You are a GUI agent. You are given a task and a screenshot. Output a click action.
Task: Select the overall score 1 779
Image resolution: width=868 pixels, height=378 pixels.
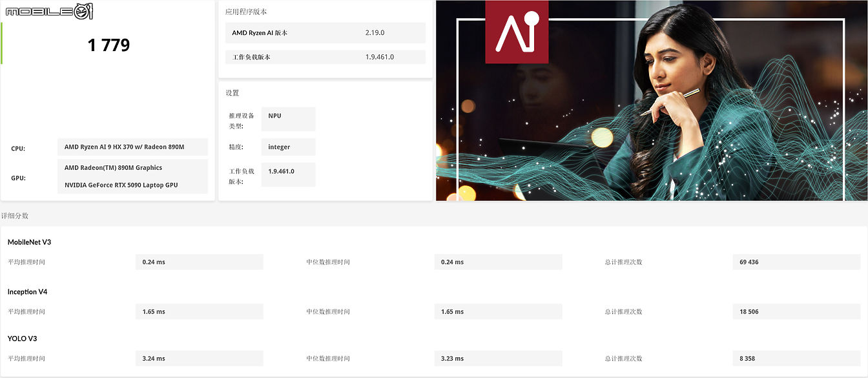click(108, 45)
